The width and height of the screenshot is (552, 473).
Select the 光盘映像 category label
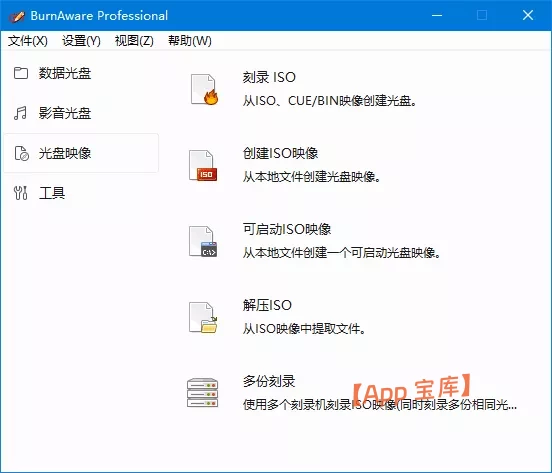[x=65, y=153]
